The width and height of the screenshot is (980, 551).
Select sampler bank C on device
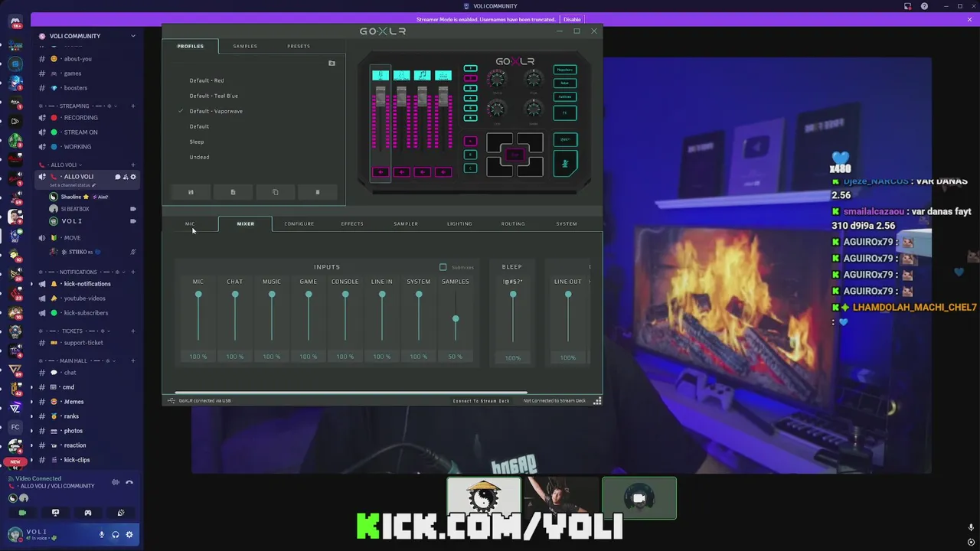[x=470, y=168]
